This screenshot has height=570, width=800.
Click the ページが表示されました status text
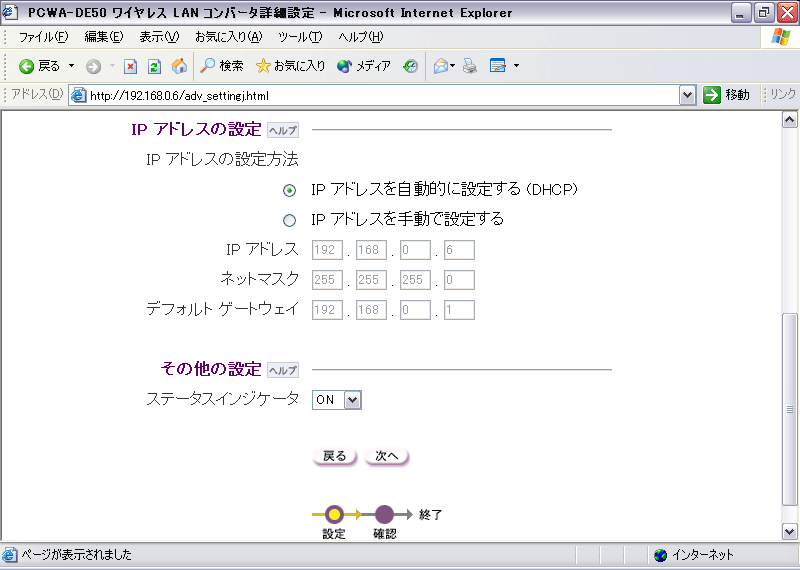tap(77, 555)
